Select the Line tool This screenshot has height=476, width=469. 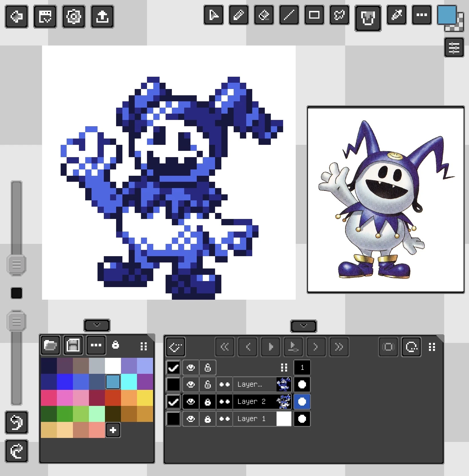pos(289,15)
